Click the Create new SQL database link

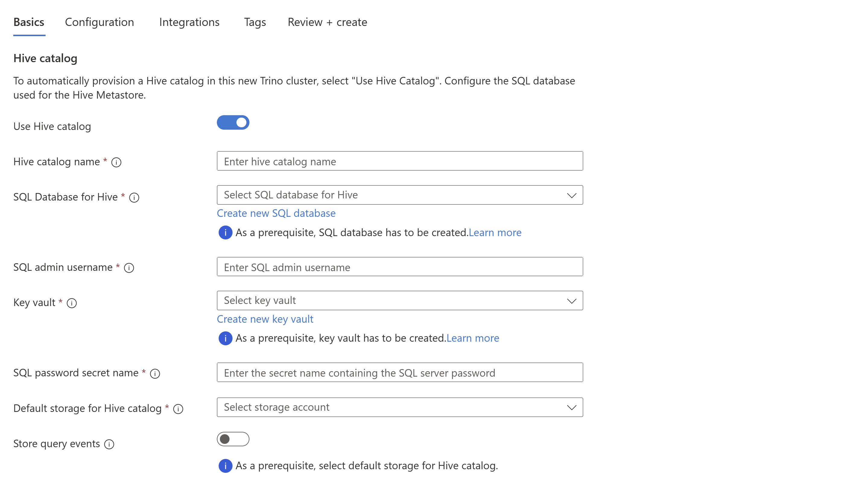pos(276,213)
